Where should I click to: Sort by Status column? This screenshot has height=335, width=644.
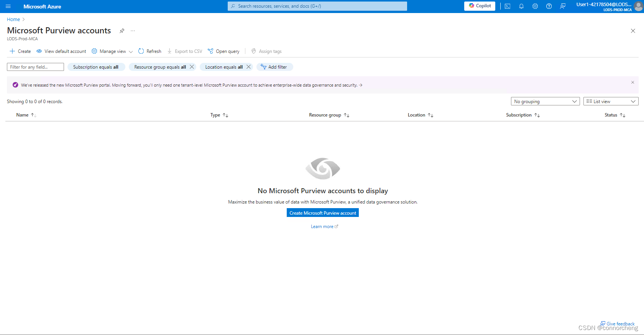click(x=615, y=115)
